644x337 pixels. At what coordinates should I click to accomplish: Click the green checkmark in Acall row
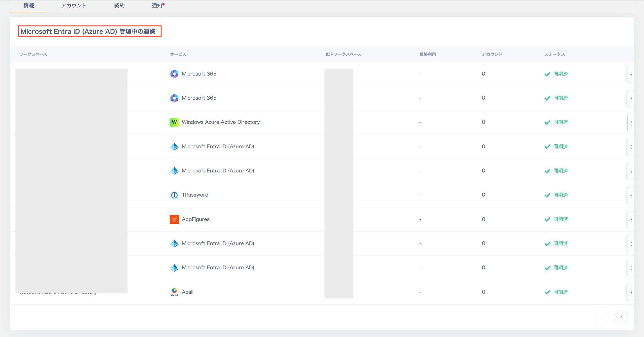click(547, 292)
